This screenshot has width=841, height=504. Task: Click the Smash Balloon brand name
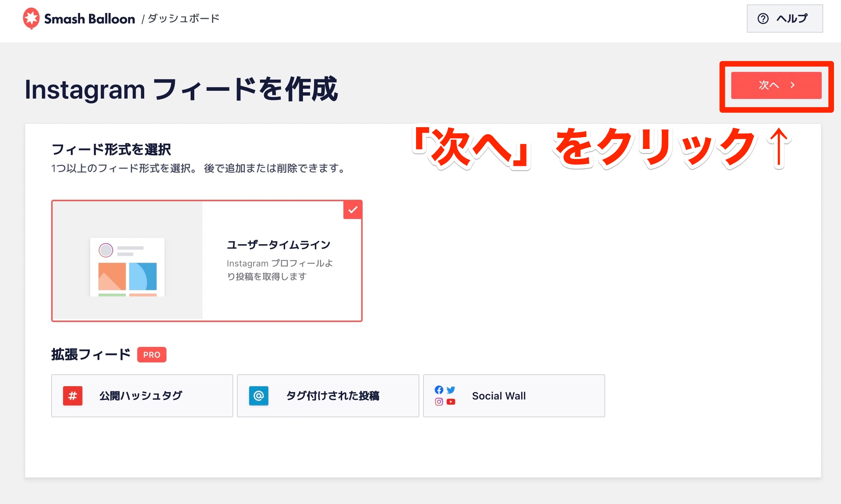tap(89, 19)
